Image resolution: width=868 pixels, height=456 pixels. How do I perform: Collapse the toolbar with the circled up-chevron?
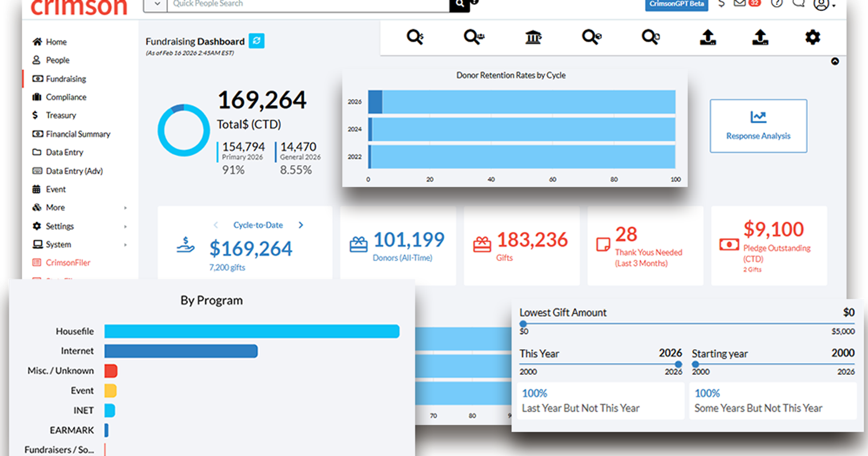(x=835, y=61)
